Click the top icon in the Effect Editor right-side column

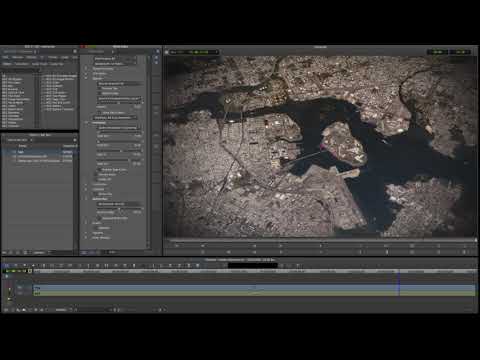pyautogui.click(x=157, y=52)
